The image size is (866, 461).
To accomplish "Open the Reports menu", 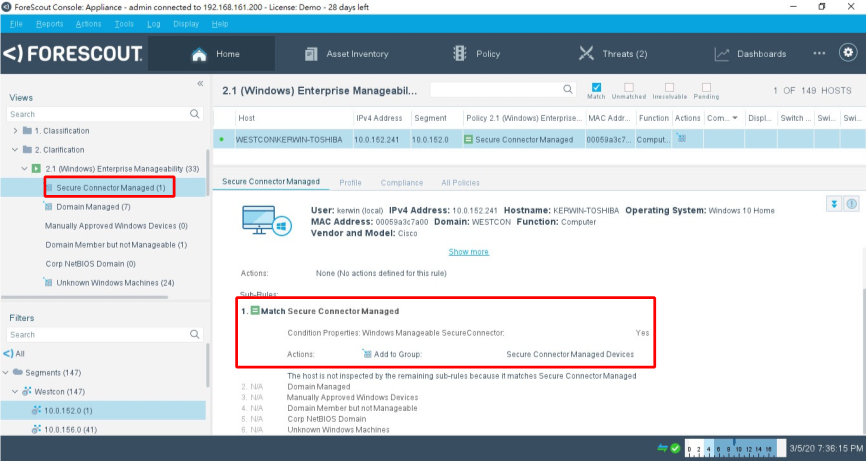I will (50, 24).
